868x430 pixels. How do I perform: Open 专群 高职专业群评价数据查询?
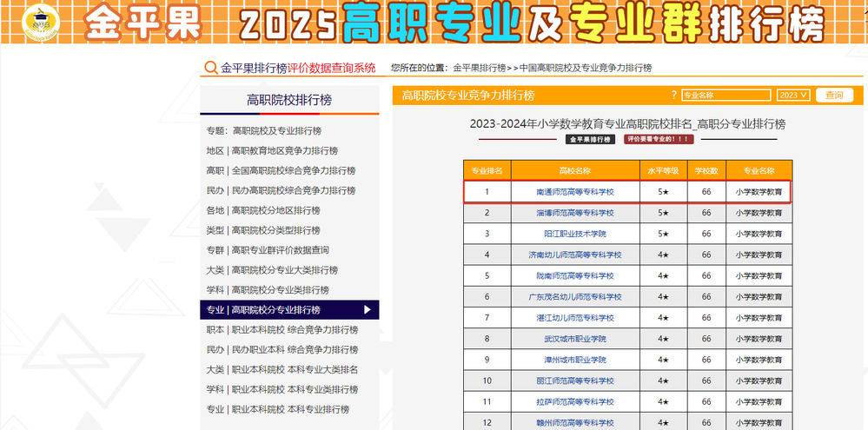tap(268, 250)
